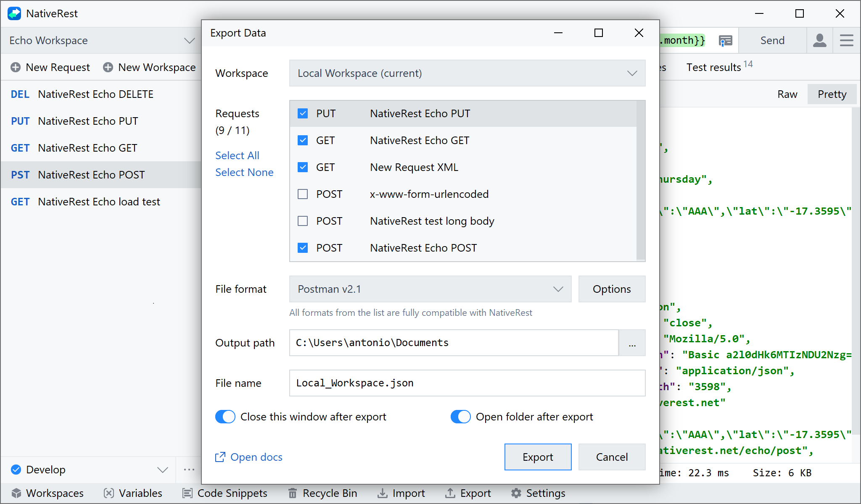Click the Develop environment checkmark icon
The image size is (861, 504).
(x=16, y=470)
